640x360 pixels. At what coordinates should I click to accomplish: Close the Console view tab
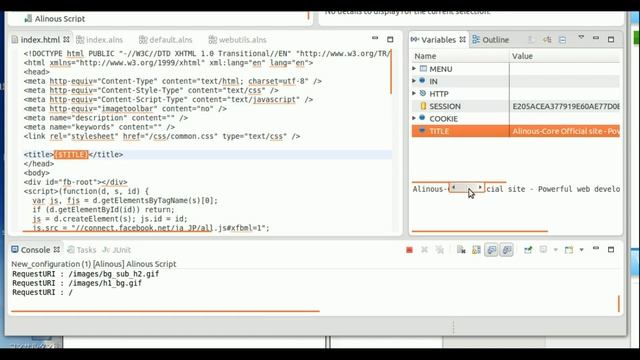pyautogui.click(x=57, y=249)
